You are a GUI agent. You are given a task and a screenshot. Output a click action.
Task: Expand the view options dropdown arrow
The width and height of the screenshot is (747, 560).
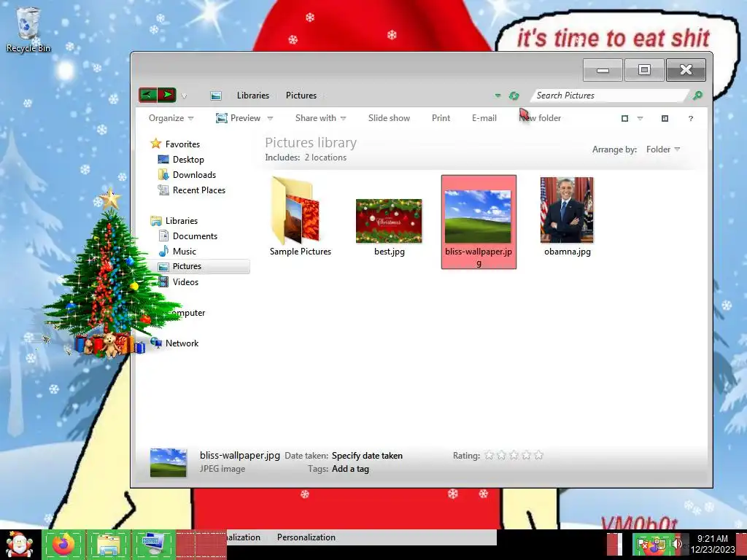pos(640,119)
